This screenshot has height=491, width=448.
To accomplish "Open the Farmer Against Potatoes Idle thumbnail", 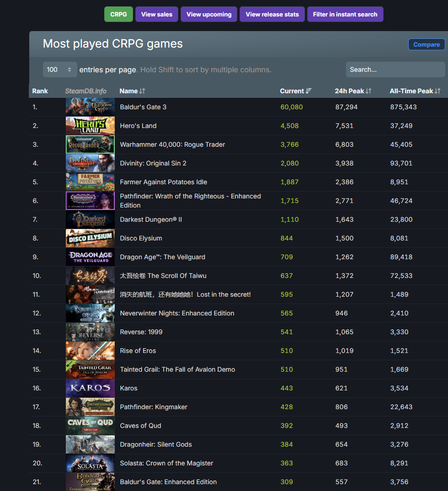I will [x=90, y=182].
